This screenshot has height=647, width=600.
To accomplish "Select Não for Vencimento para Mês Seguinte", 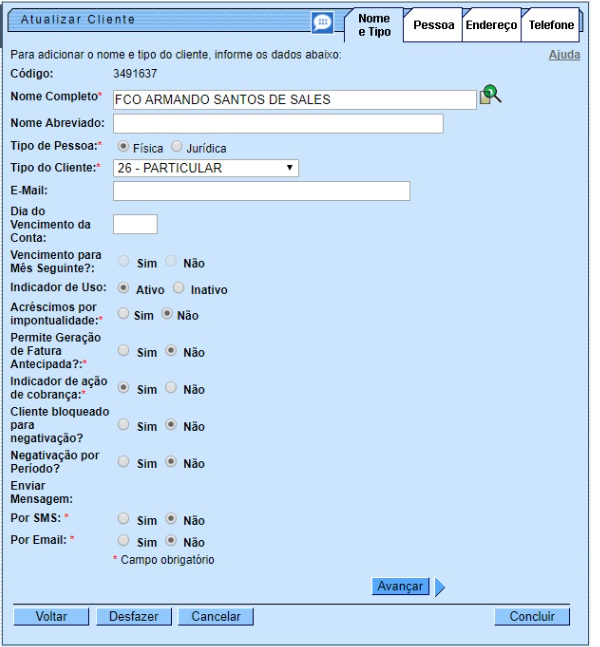I will [x=171, y=261].
